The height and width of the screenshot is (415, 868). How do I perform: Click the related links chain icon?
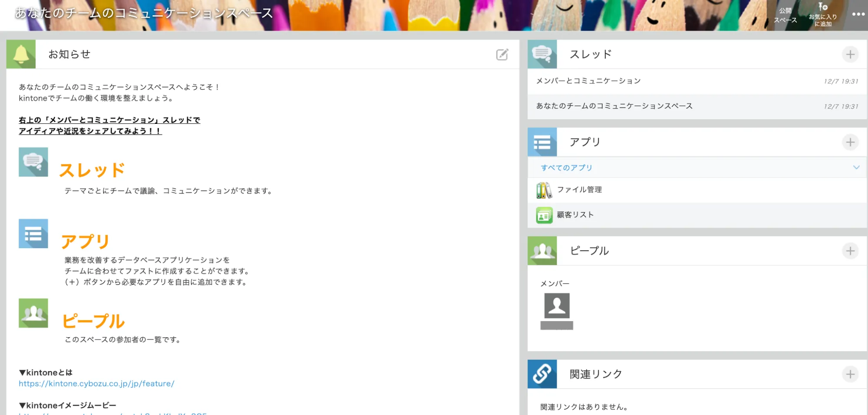pos(542,374)
